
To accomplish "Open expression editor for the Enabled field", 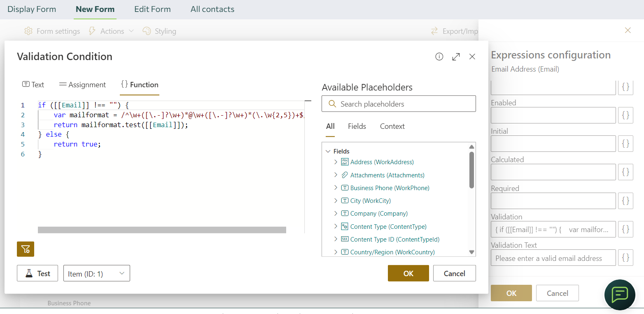I will (x=625, y=115).
